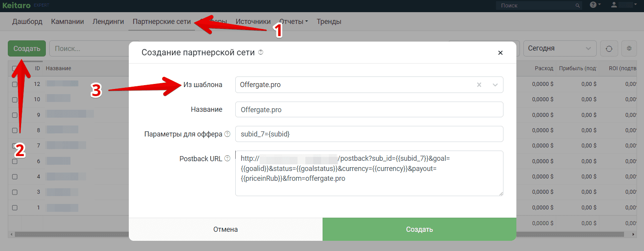Sort by the Название column header
This screenshot has height=251, width=644.
(x=58, y=68)
